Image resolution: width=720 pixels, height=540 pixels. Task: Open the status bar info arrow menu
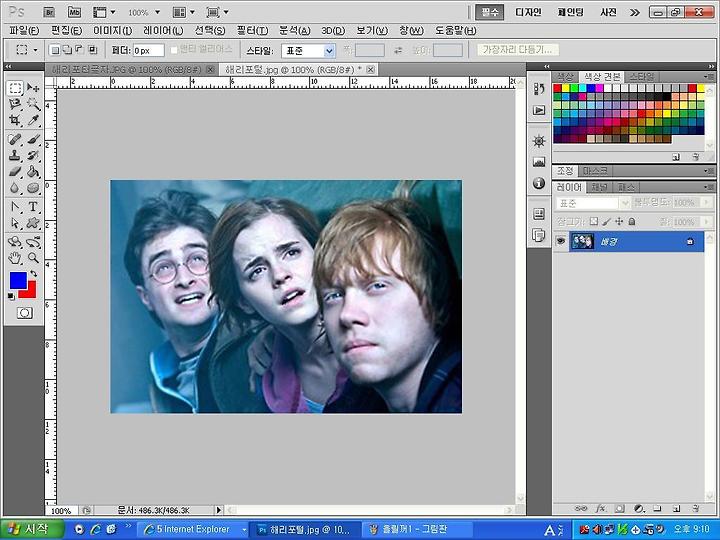tap(219, 510)
